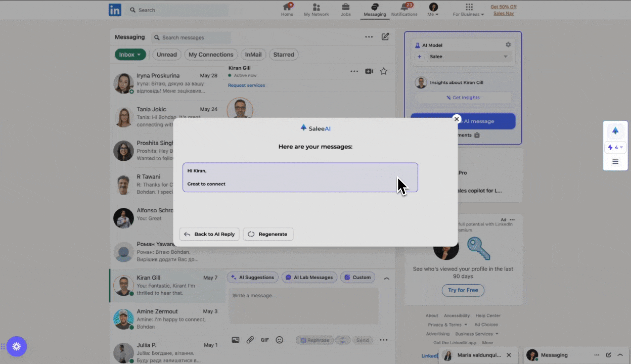Open the emoji picker

(x=279, y=340)
